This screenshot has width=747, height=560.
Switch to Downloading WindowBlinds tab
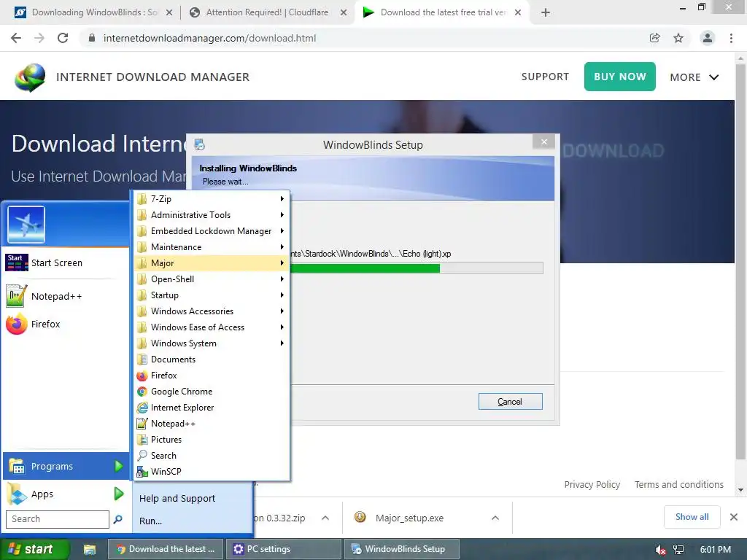pyautogui.click(x=94, y=12)
